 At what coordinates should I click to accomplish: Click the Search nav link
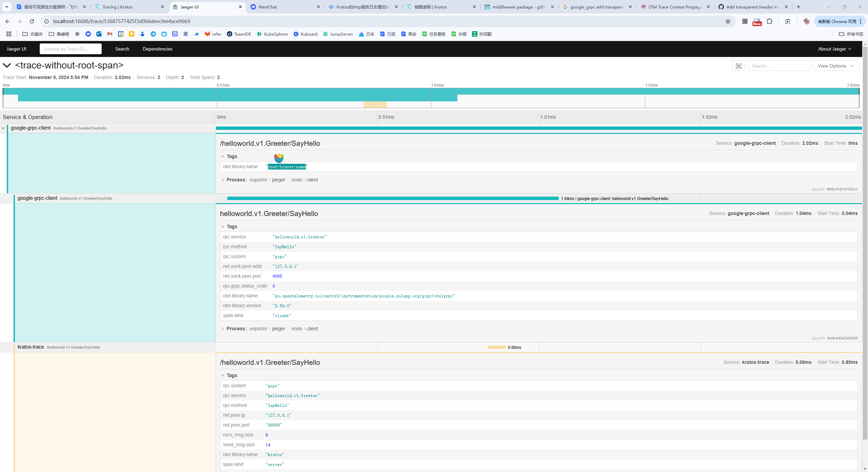coord(122,49)
